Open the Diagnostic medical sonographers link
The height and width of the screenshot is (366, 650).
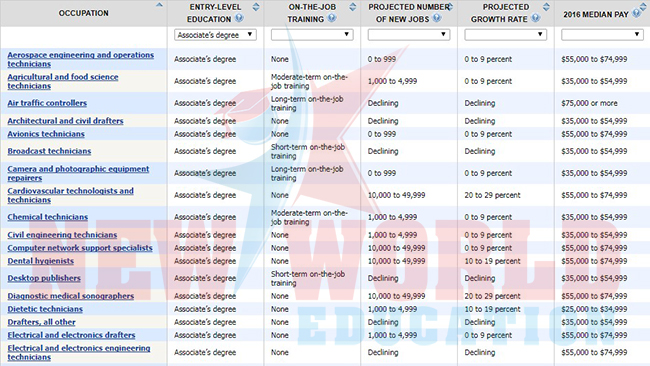tap(70, 296)
